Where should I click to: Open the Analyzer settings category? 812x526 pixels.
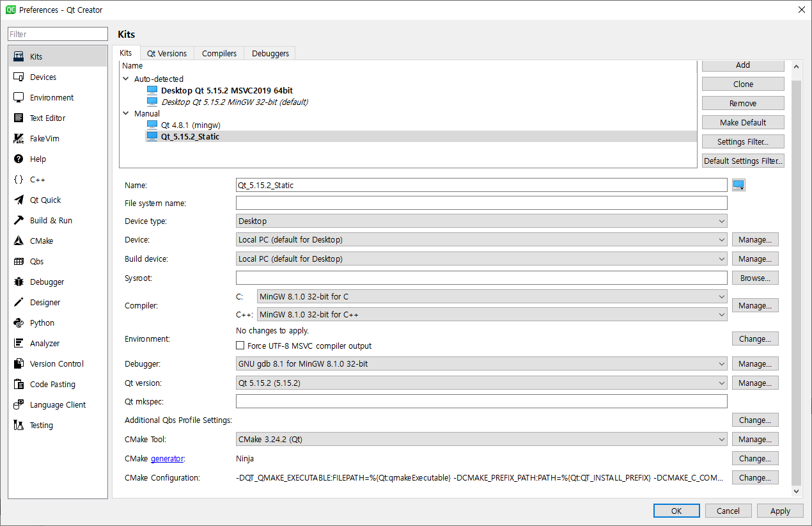click(58, 343)
